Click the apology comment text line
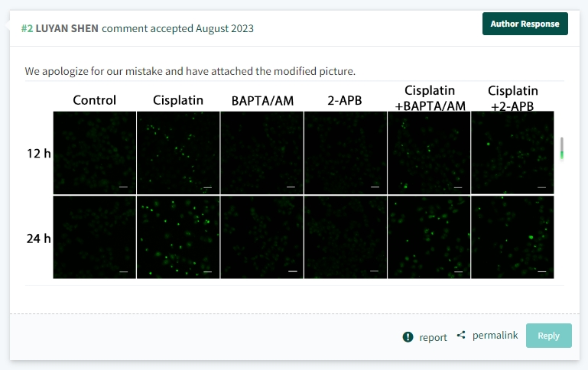Viewport: 588px width, 370px height. coord(190,71)
